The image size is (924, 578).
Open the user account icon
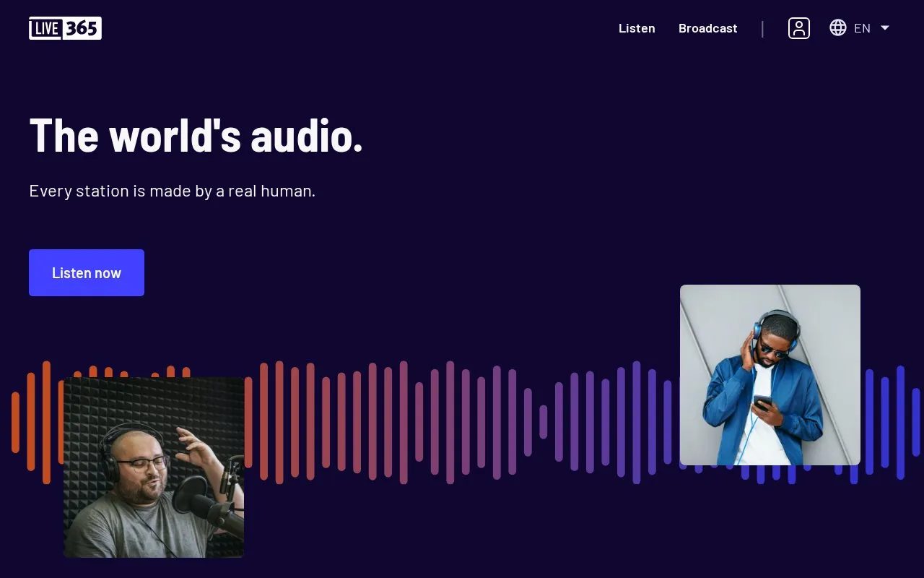(799, 28)
